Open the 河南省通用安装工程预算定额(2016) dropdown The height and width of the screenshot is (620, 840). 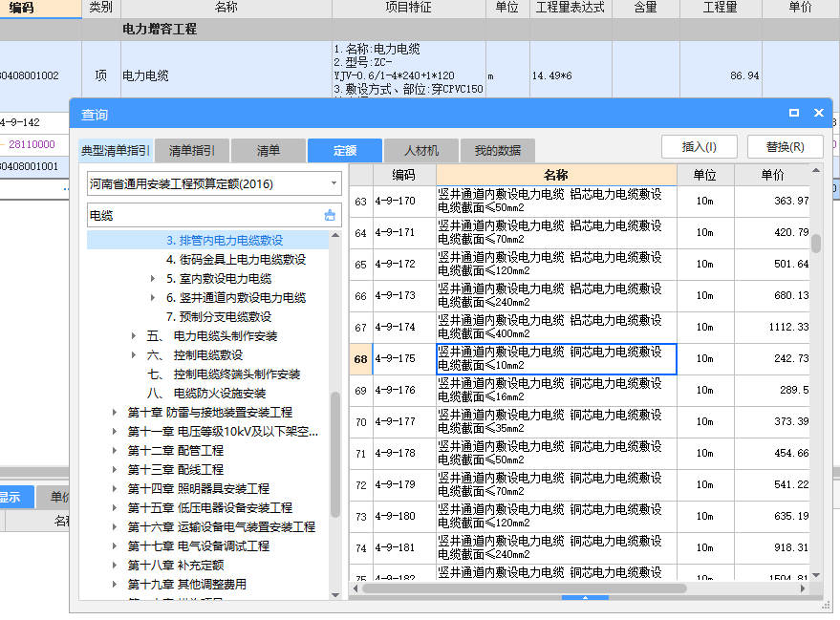[x=334, y=183]
